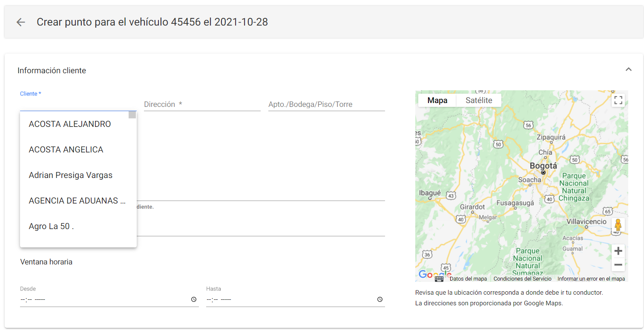Click the Datos del mapa link
The image size is (644, 330).
click(x=468, y=279)
